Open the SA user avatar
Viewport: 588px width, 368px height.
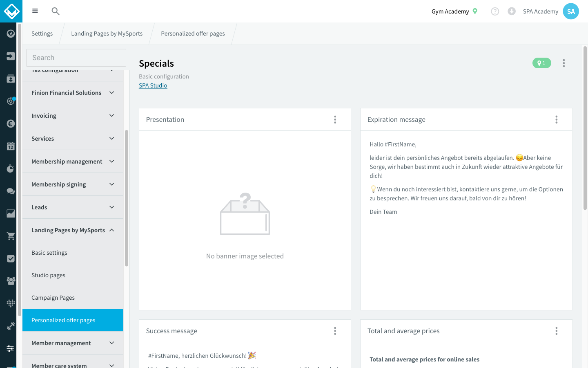[571, 11]
